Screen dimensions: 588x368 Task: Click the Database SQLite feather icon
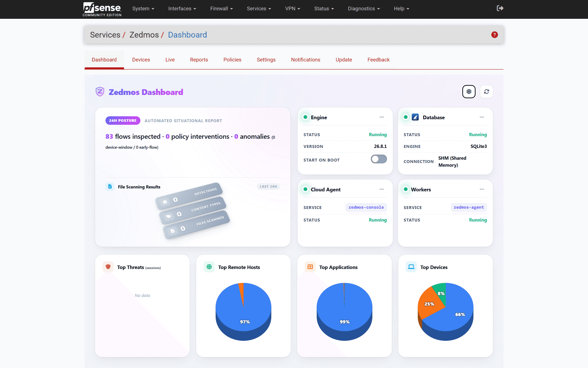pos(415,117)
